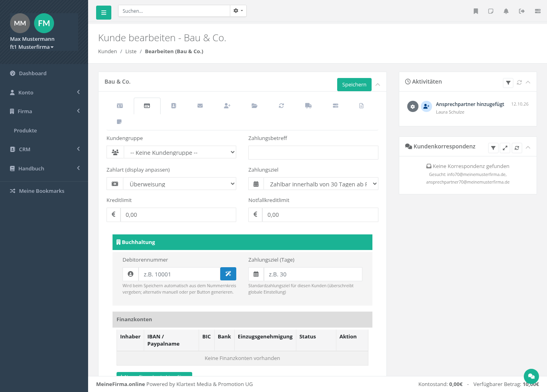Click into the Zahlungsbetreff field
This screenshot has width=547, height=392.
click(313, 152)
